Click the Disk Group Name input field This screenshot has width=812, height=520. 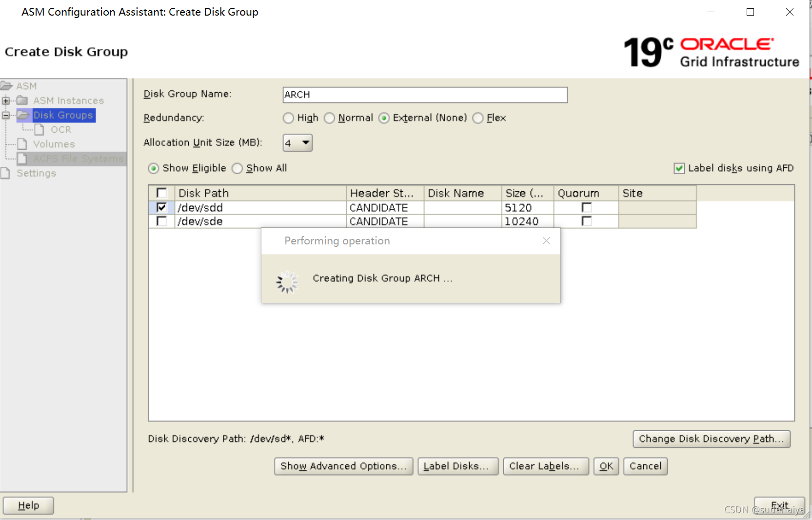click(425, 95)
